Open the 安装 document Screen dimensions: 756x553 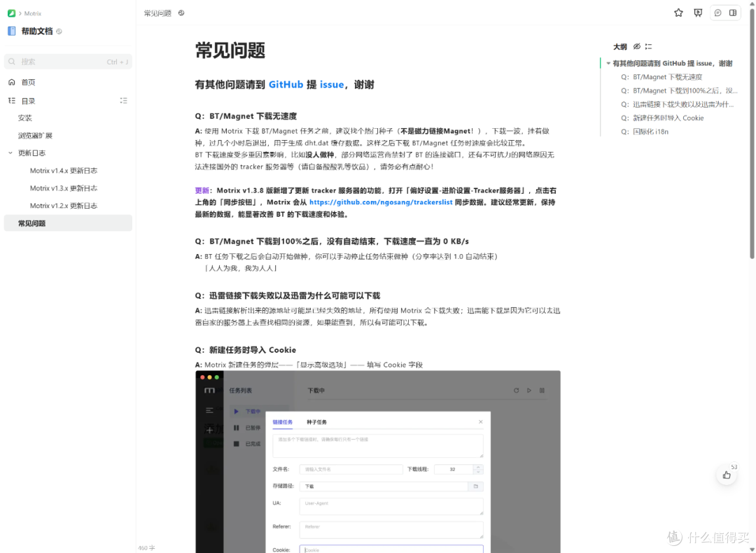tap(25, 118)
